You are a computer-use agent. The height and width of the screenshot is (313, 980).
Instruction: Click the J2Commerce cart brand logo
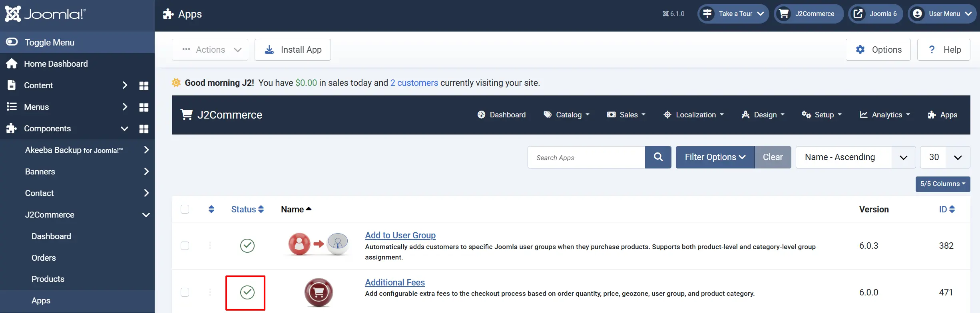coord(221,115)
